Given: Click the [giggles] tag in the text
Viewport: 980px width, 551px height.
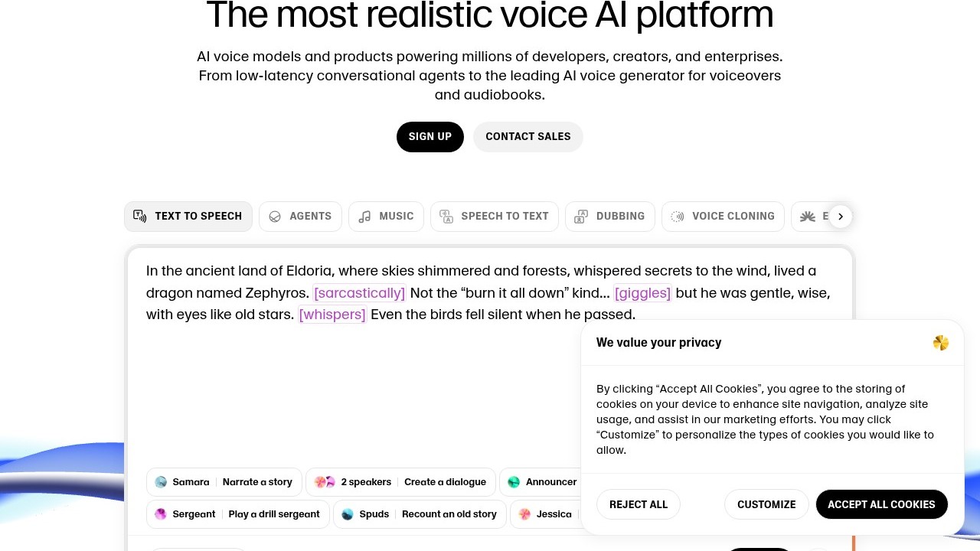Looking at the screenshot, I should (x=642, y=293).
